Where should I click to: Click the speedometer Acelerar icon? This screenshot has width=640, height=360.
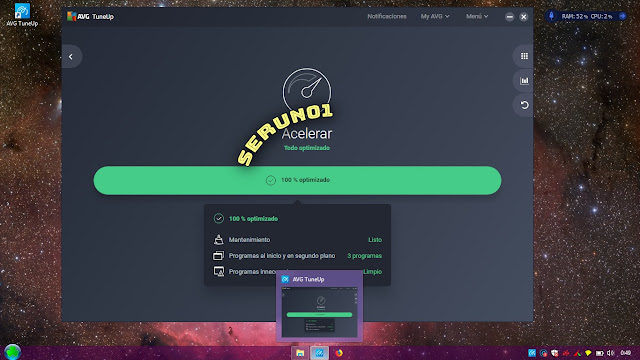(307, 91)
